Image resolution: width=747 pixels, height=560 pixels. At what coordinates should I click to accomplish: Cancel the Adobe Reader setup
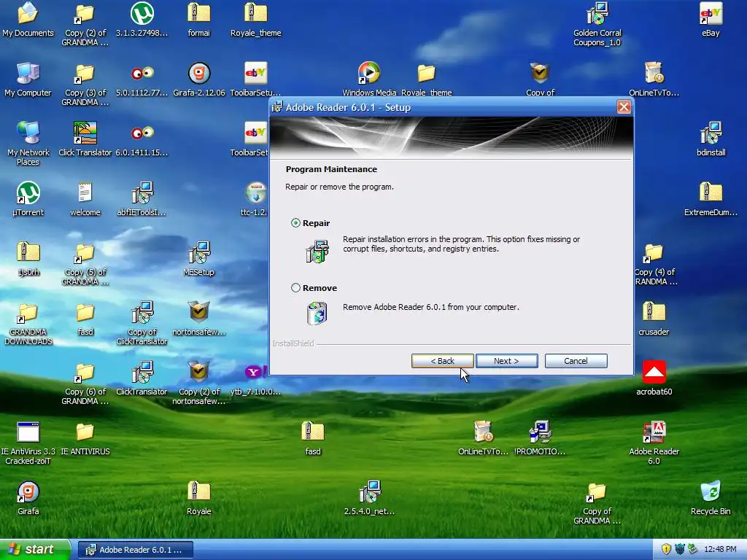576,361
